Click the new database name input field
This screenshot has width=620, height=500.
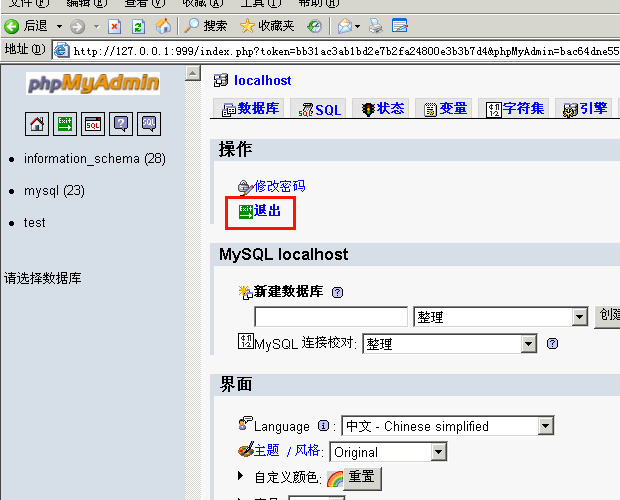331,317
